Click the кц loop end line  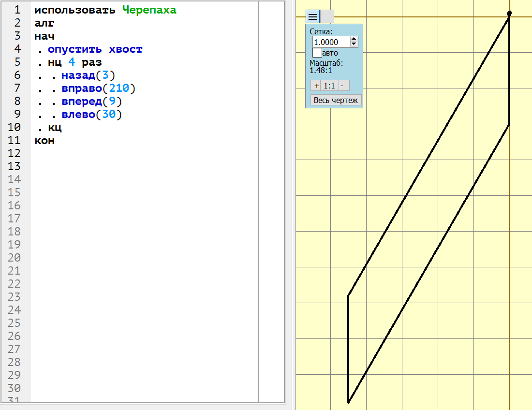click(55, 128)
